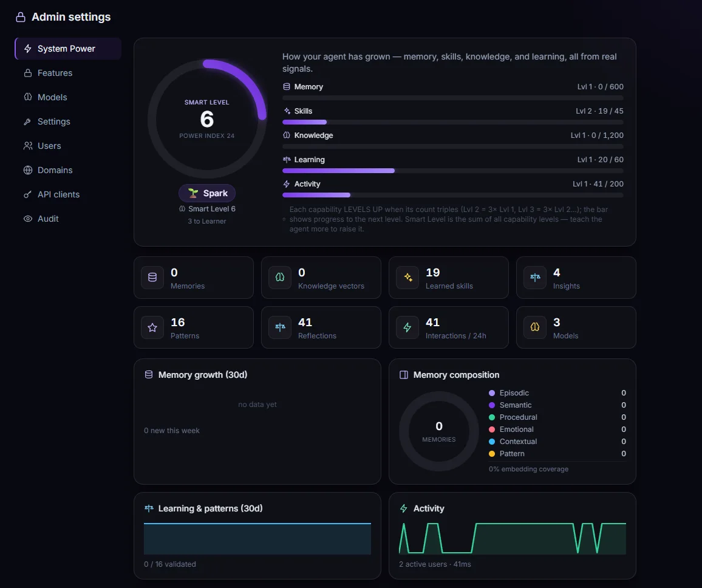The image size is (702, 588).
Task: Open the 19 Learned skills card
Action: [449, 278]
